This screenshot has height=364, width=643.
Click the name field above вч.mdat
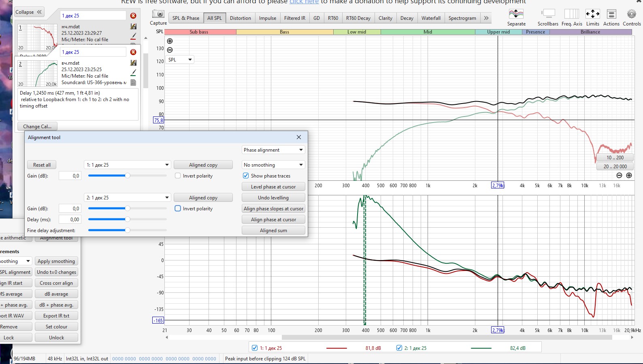pyautogui.click(x=93, y=52)
